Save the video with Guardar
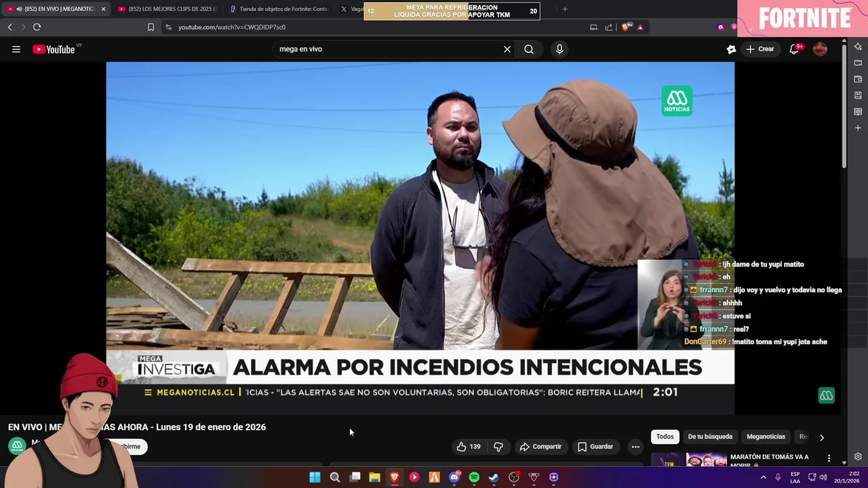This screenshot has width=868, height=488. [x=595, y=447]
